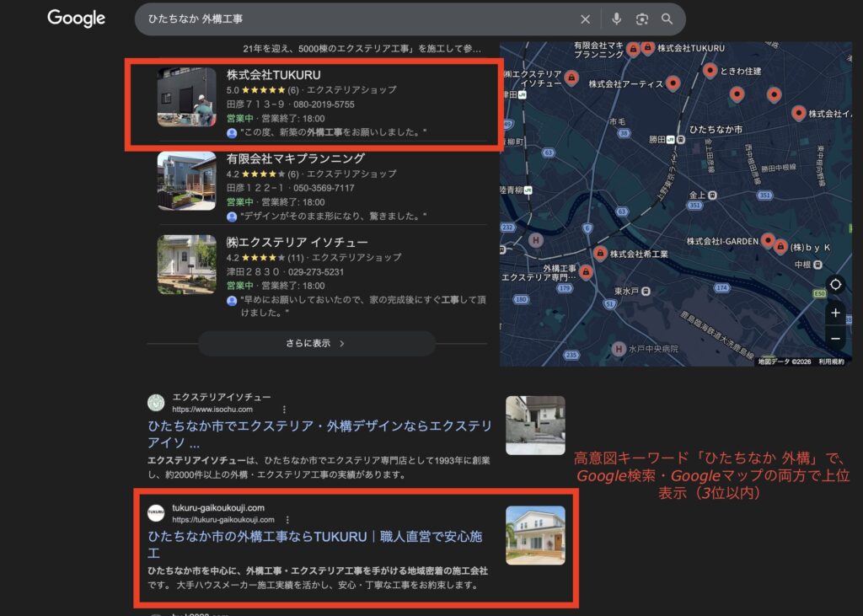
Task: Clear the search box with X icon
Action: click(x=585, y=19)
